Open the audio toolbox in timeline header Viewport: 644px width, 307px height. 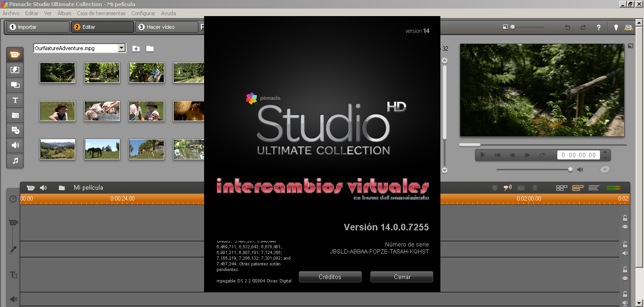44,188
